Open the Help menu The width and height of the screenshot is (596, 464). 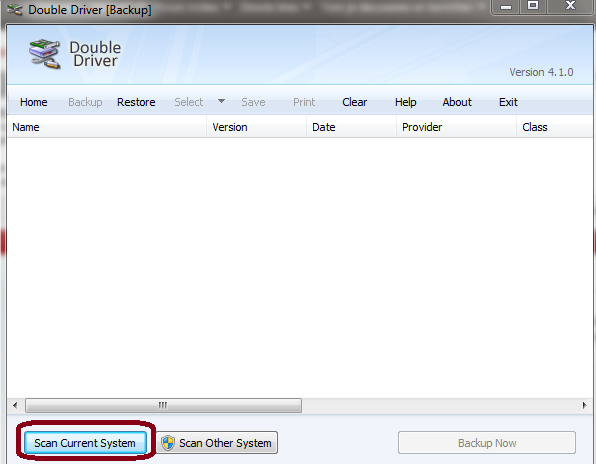coord(406,102)
